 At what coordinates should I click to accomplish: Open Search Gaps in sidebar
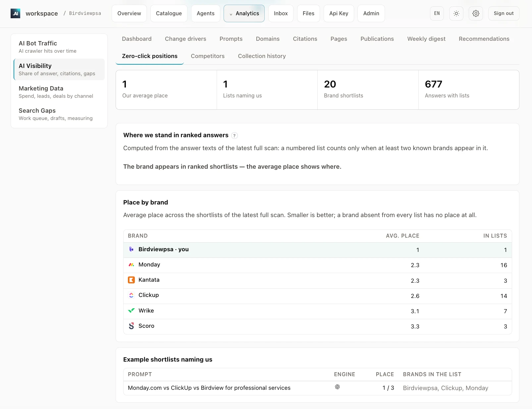59,114
